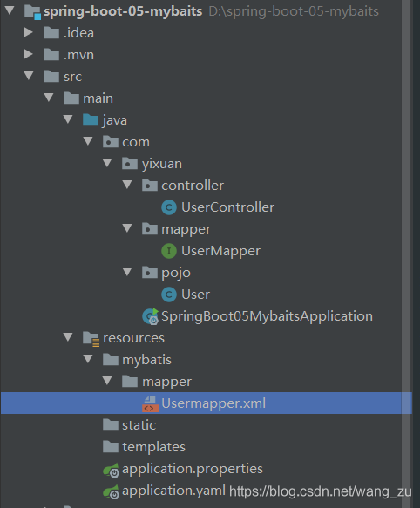
Task: Click the .idea folder icon
Action: 51,33
